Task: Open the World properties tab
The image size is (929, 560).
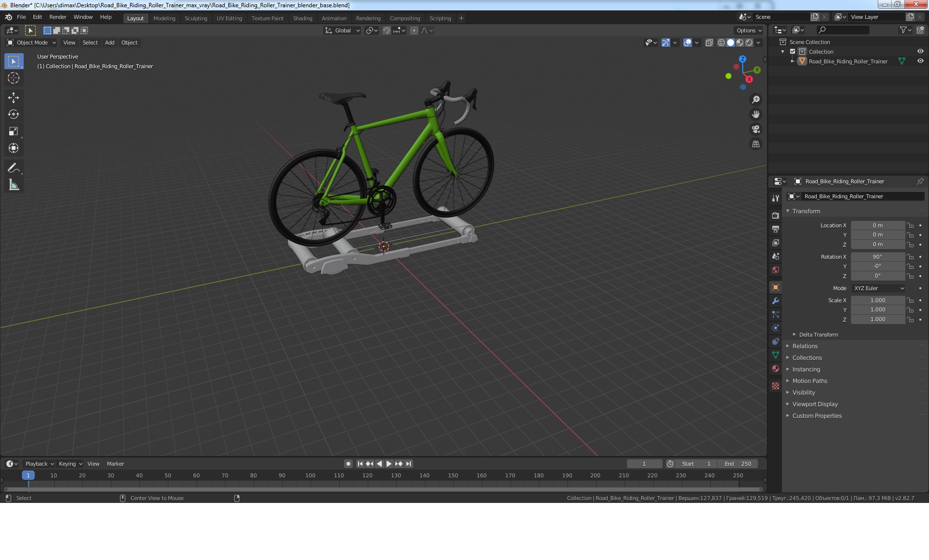Action: 776,269
